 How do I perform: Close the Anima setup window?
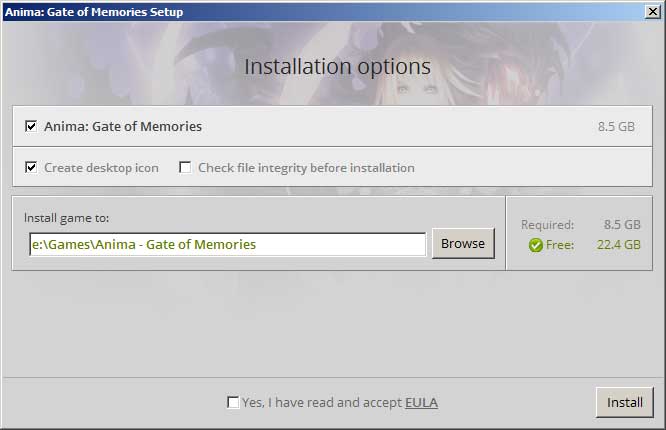coord(652,11)
